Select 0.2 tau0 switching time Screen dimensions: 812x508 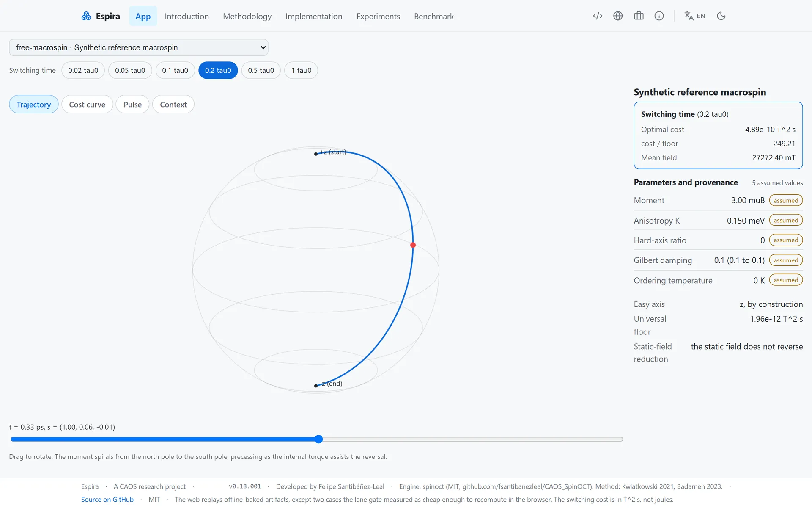218,70
